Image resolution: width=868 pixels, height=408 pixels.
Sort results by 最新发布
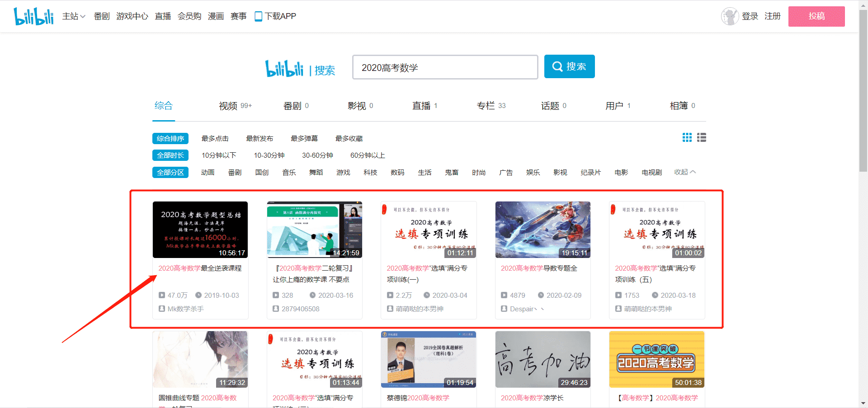[259, 138]
